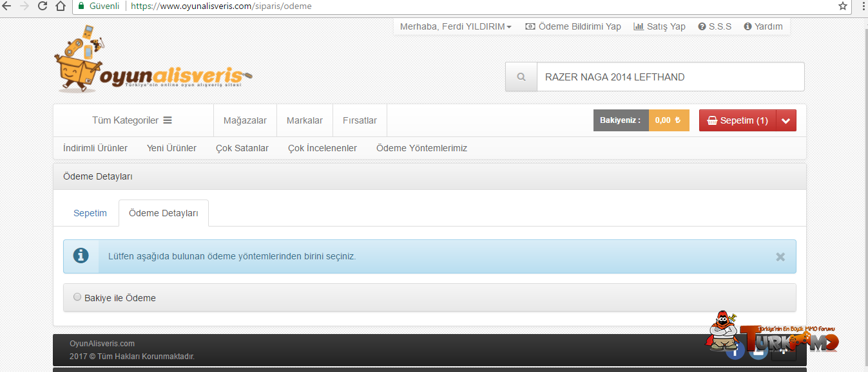Click the OyunAlisveris.com footer text
Viewport: 868px width, 372px height.
pos(102,344)
